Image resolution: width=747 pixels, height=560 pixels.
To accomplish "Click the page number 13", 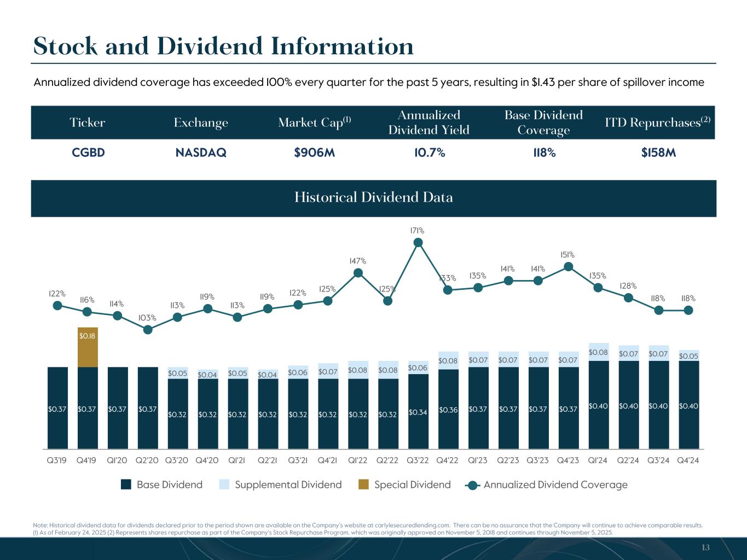I will click(705, 548).
